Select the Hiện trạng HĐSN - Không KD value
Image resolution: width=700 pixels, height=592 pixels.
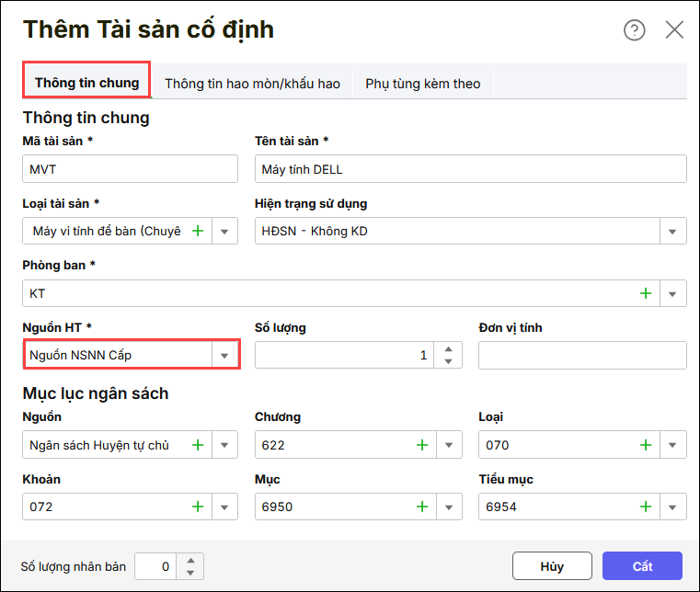point(315,231)
